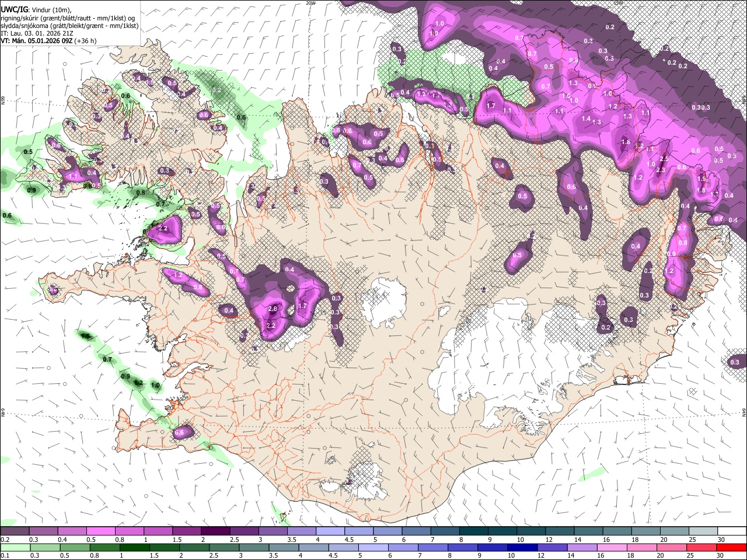Click the "0.1" label on rain scale
The height and width of the screenshot is (560, 747).
coord(5,555)
